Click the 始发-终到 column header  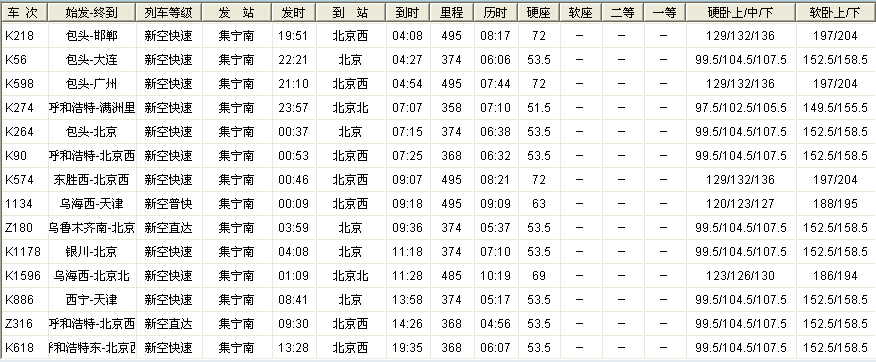pyautogui.click(x=92, y=12)
